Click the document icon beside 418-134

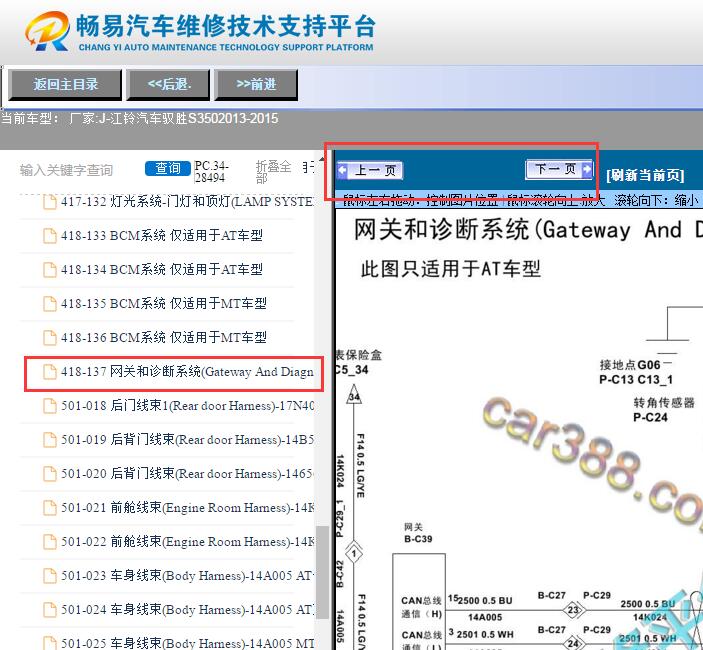pyautogui.click(x=49, y=269)
